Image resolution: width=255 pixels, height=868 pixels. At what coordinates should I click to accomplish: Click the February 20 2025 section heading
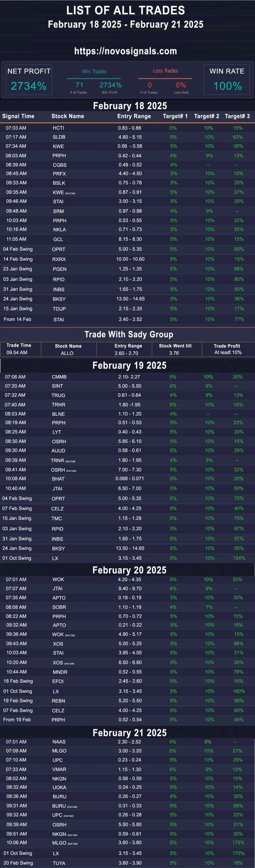pyautogui.click(x=129, y=570)
